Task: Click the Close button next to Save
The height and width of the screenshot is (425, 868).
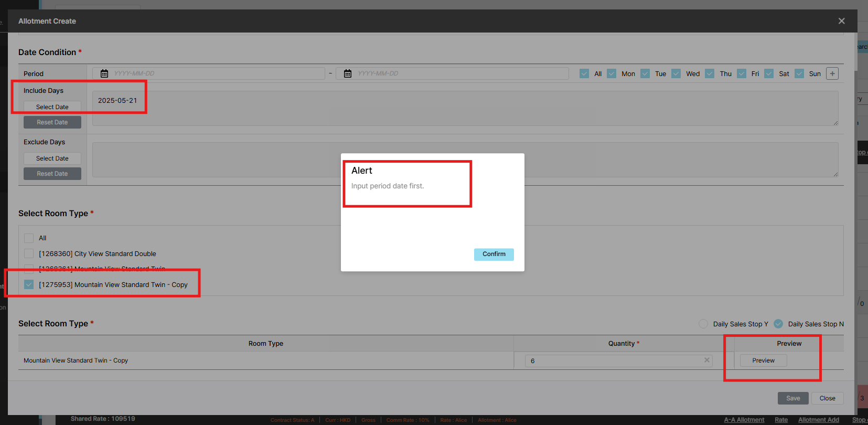Action: coord(828,398)
